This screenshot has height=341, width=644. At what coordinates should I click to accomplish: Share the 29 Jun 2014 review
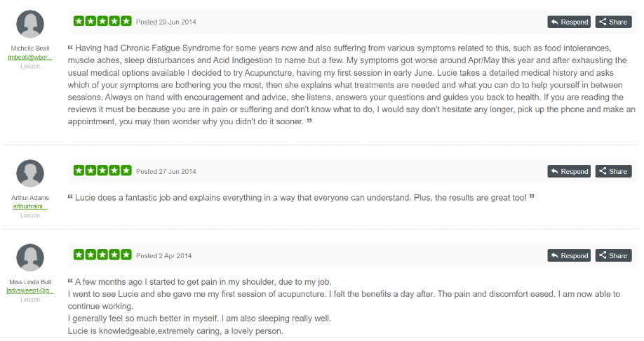[x=613, y=22]
